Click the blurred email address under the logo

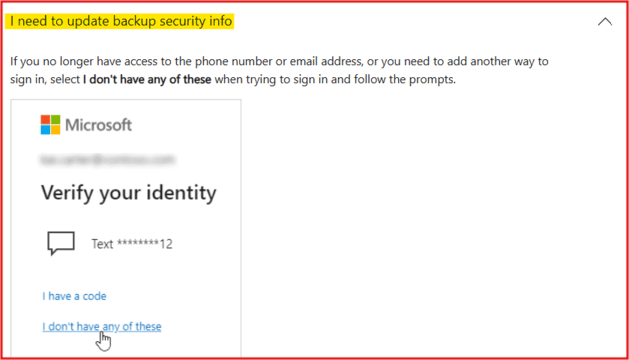[x=107, y=160]
